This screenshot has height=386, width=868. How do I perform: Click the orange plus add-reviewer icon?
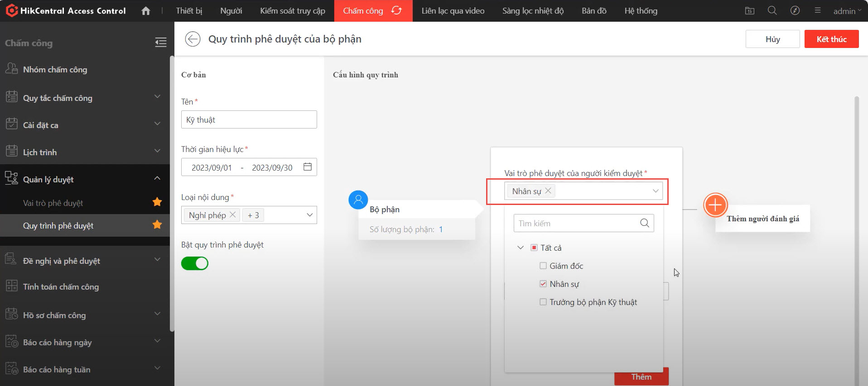[x=715, y=205]
